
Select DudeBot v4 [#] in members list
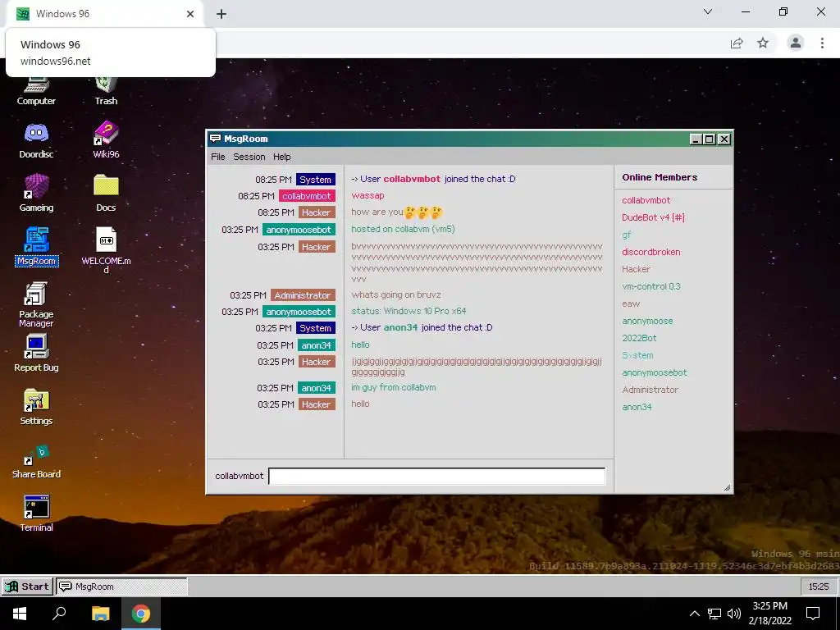[x=653, y=217]
